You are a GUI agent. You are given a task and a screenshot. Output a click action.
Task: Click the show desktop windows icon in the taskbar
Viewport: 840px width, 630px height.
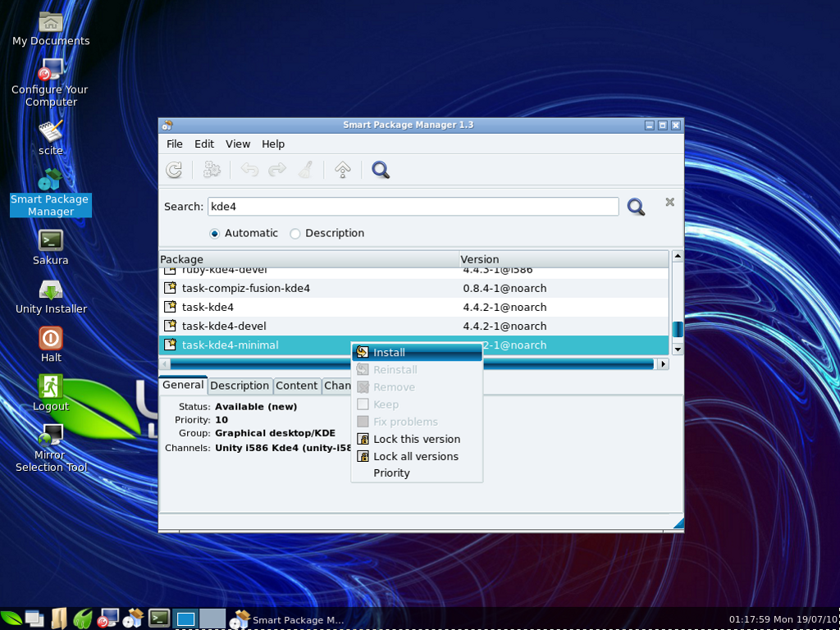click(34, 619)
